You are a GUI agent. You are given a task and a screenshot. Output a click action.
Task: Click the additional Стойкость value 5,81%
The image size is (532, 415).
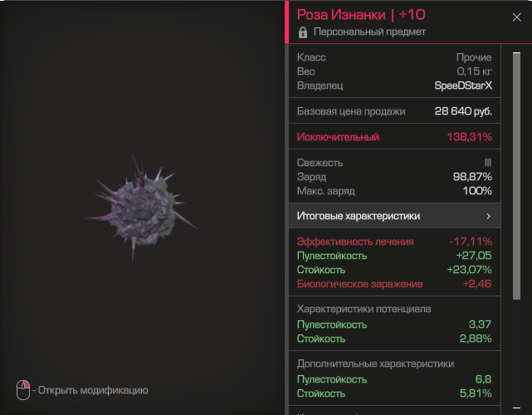pyautogui.click(x=476, y=393)
